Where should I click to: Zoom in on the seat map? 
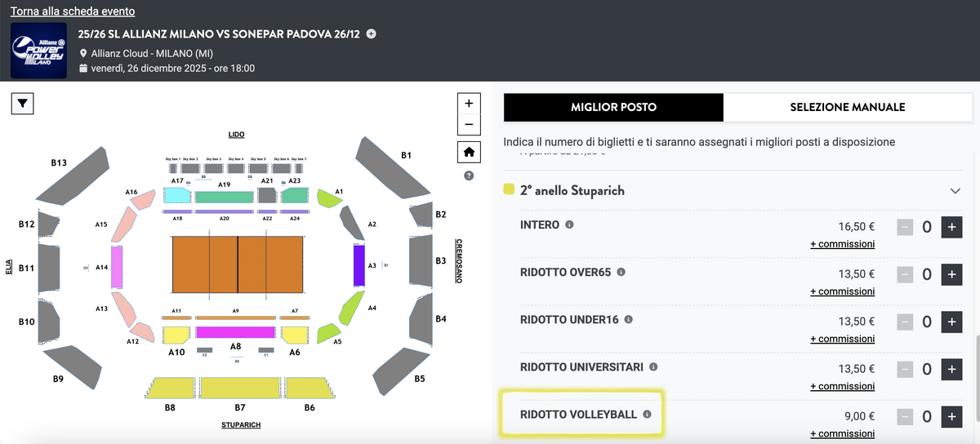coord(469,104)
